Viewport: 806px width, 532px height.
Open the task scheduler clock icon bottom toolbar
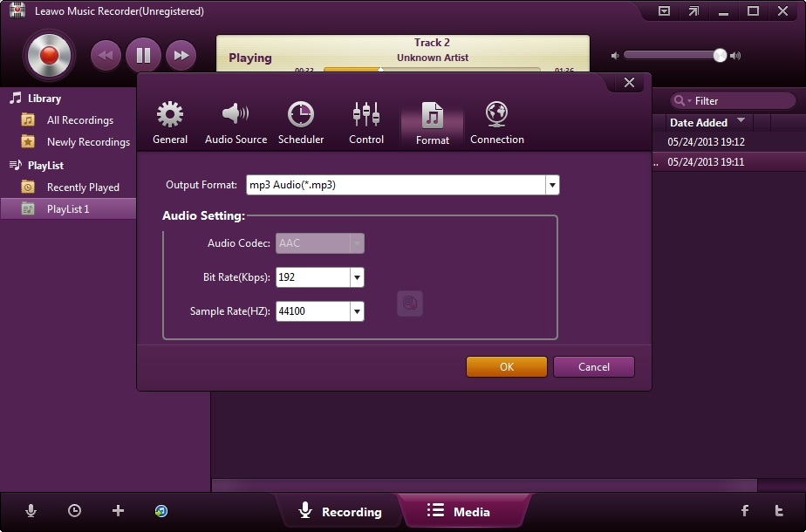coord(75,511)
